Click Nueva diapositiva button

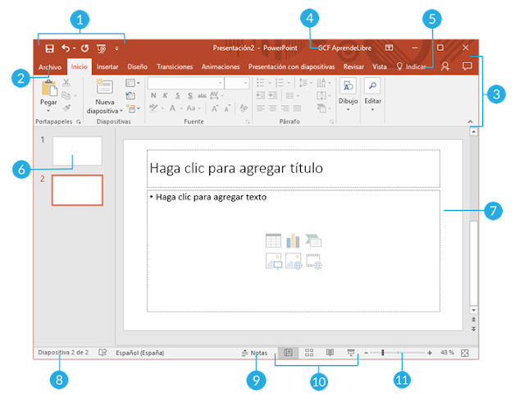pos(105,96)
